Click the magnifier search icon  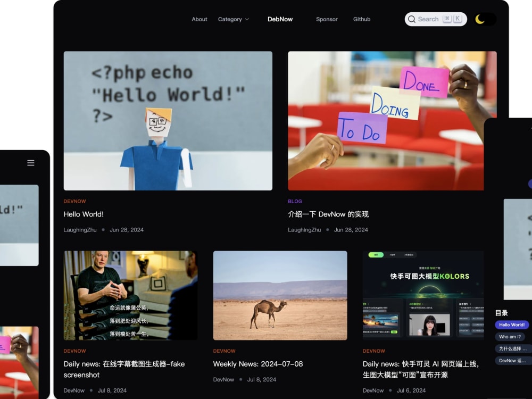412,19
